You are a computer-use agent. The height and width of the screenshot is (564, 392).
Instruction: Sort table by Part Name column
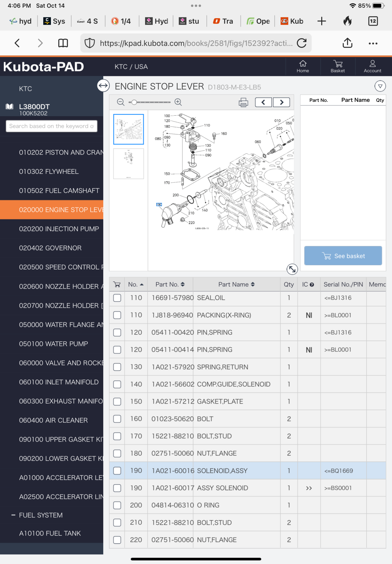[236, 284]
